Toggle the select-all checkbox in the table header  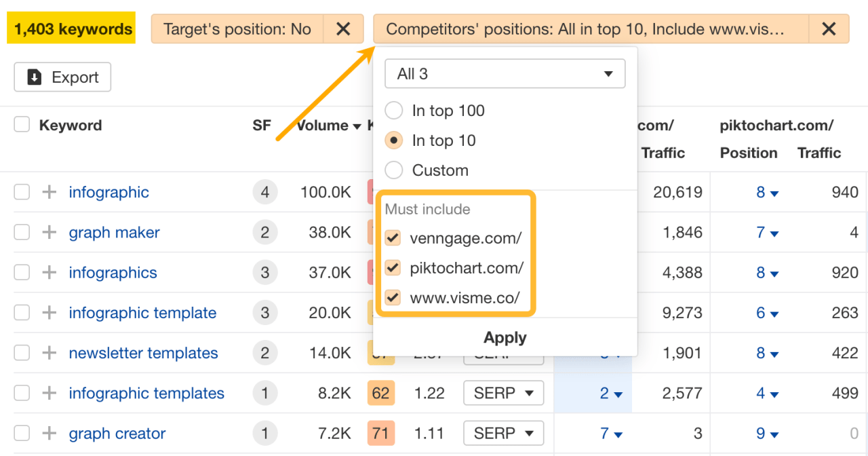click(x=21, y=124)
